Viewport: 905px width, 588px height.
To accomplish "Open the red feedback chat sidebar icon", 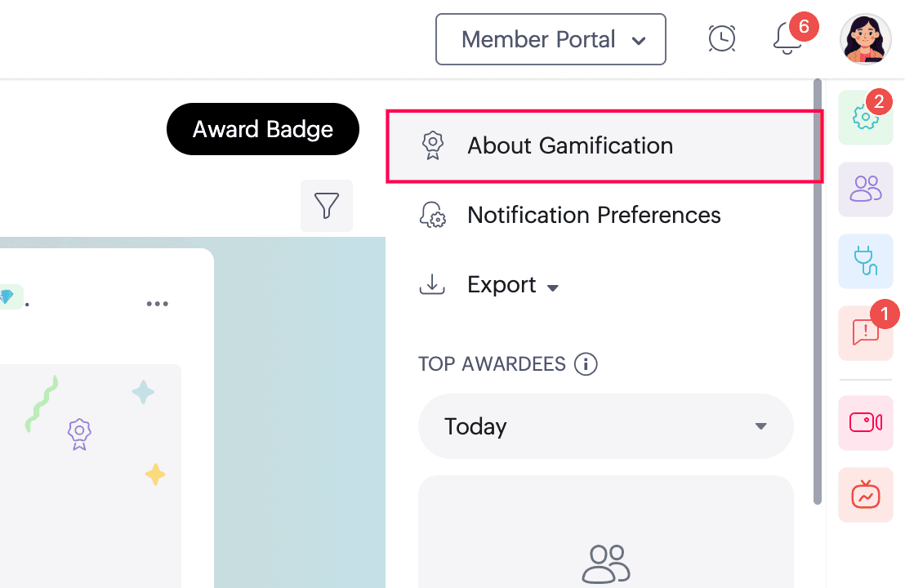I will (x=865, y=333).
